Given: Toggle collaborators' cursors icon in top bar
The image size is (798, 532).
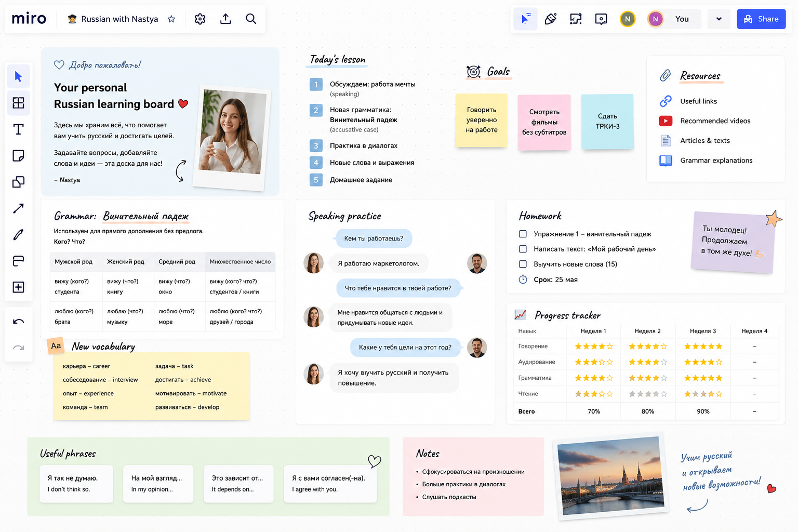Looking at the screenshot, I should click(525, 19).
